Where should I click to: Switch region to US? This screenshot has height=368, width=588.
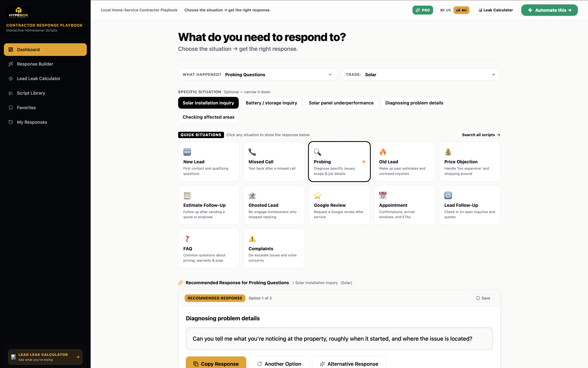point(446,10)
